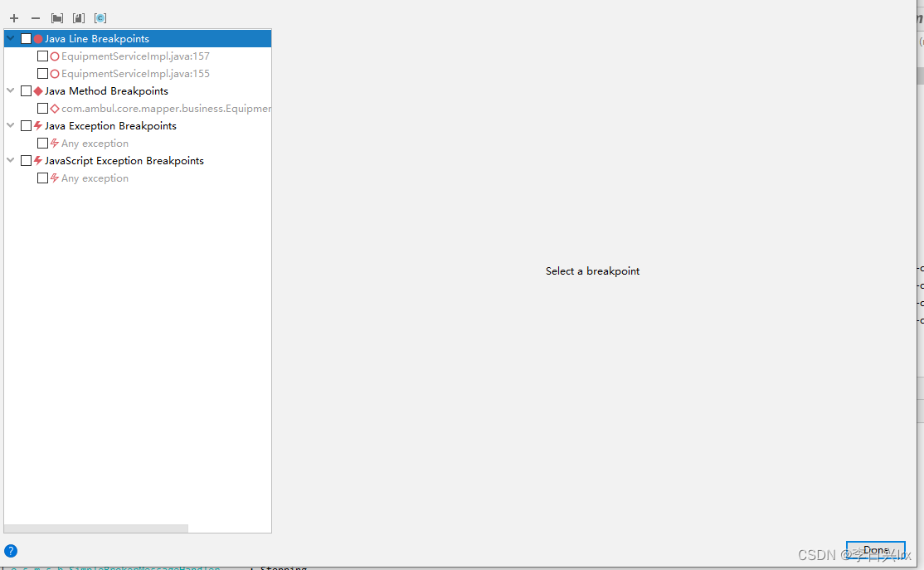Open the help question mark icon

[x=11, y=551]
